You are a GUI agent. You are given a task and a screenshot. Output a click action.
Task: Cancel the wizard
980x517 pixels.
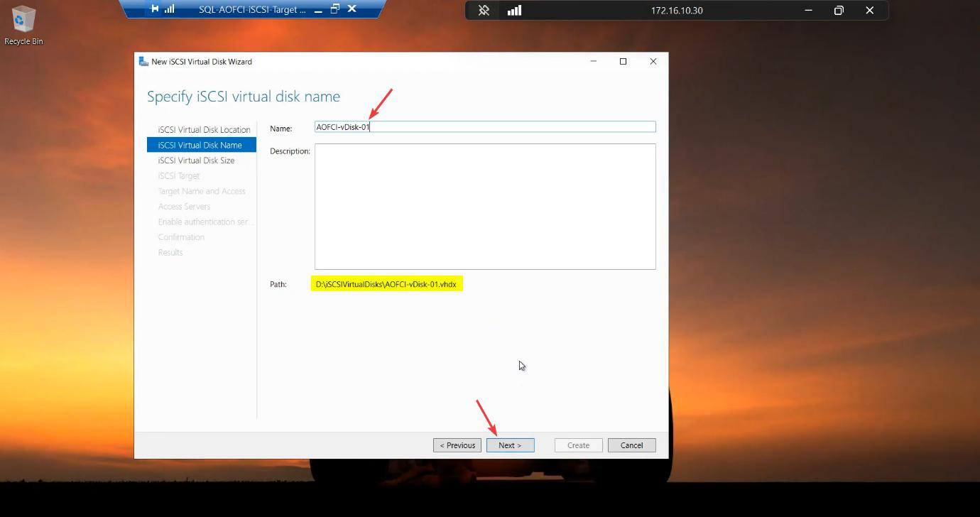point(632,445)
